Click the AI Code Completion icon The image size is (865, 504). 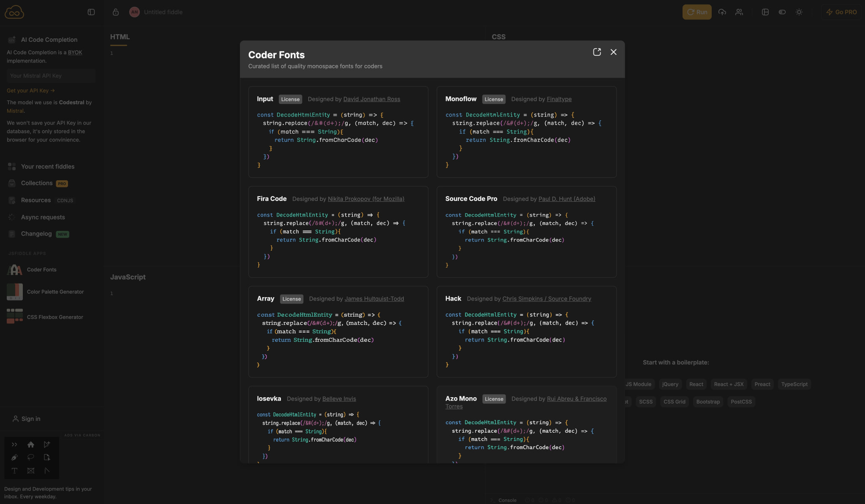point(12,40)
